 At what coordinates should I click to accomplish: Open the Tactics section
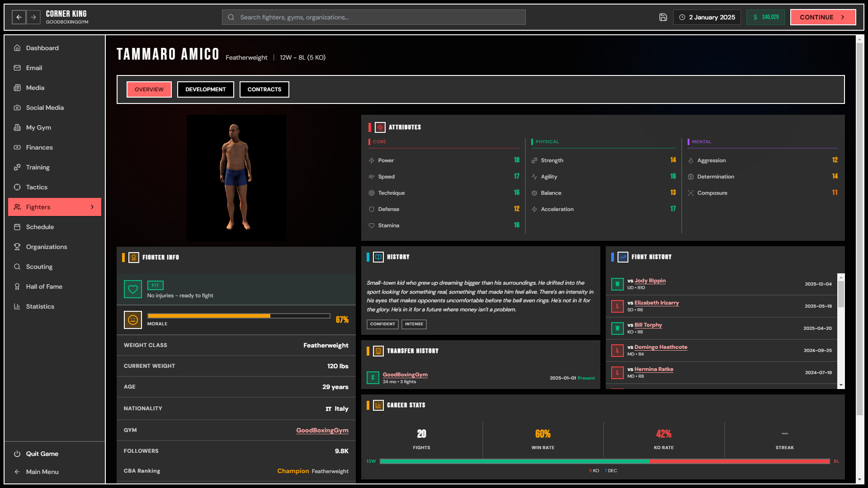tap(36, 187)
